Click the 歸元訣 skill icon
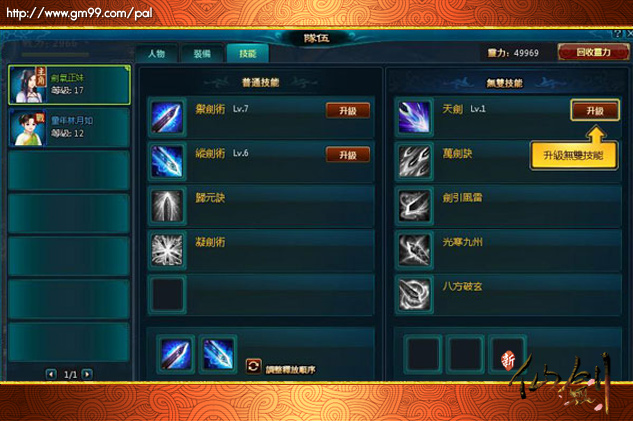 pos(167,206)
